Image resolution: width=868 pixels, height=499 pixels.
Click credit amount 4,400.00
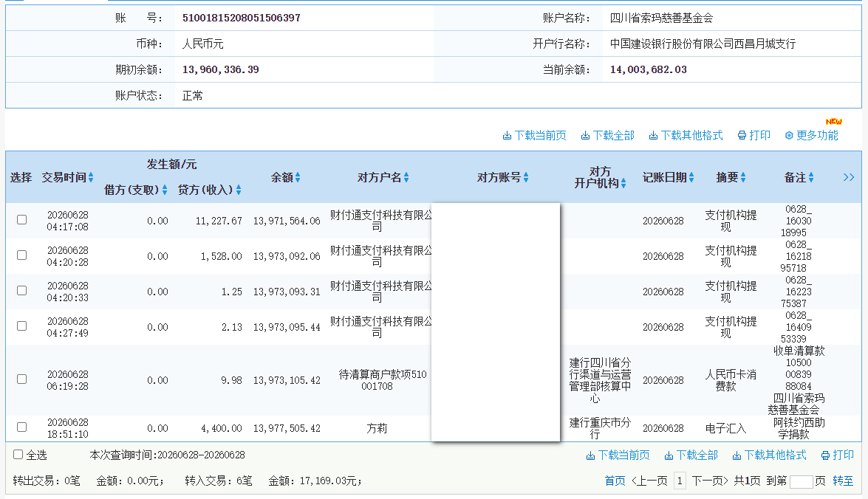[x=222, y=428]
